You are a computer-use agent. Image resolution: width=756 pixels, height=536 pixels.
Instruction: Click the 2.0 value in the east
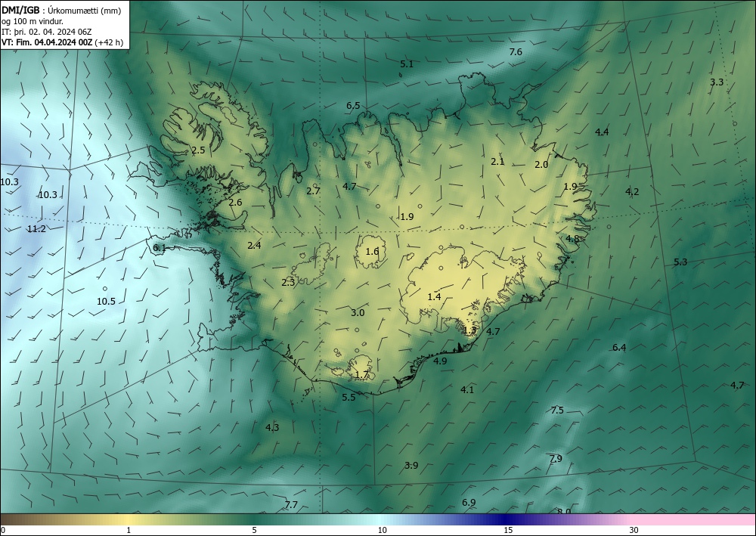[x=541, y=165]
